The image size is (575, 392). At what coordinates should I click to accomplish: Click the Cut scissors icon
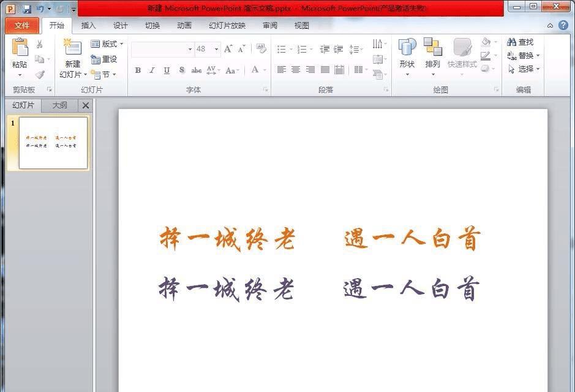[40, 44]
